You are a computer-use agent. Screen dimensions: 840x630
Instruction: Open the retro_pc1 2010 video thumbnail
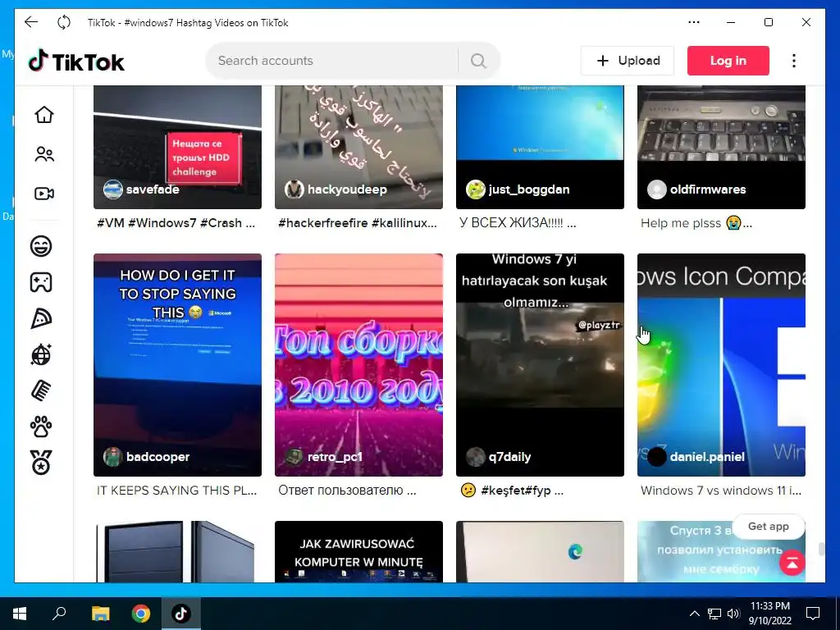(358, 365)
